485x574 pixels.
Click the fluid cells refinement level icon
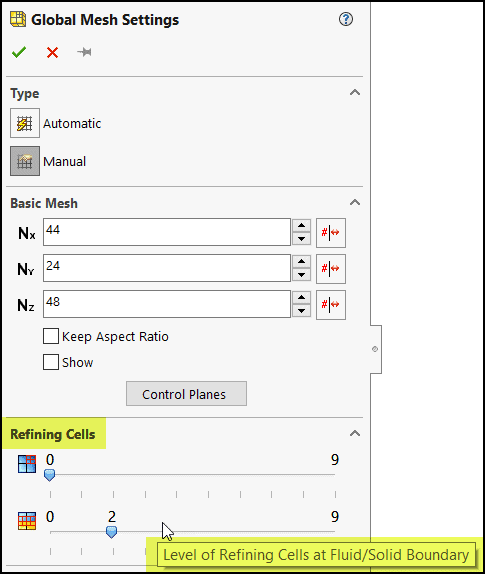(27, 464)
